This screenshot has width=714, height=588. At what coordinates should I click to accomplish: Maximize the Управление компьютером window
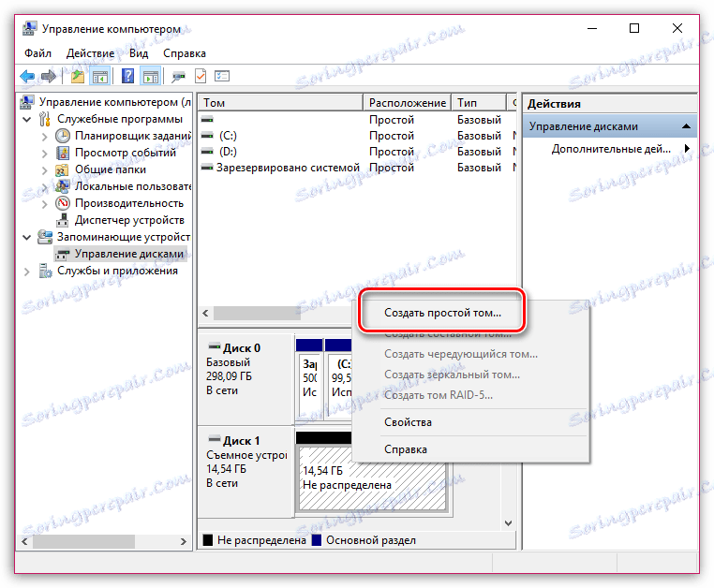click(x=634, y=29)
